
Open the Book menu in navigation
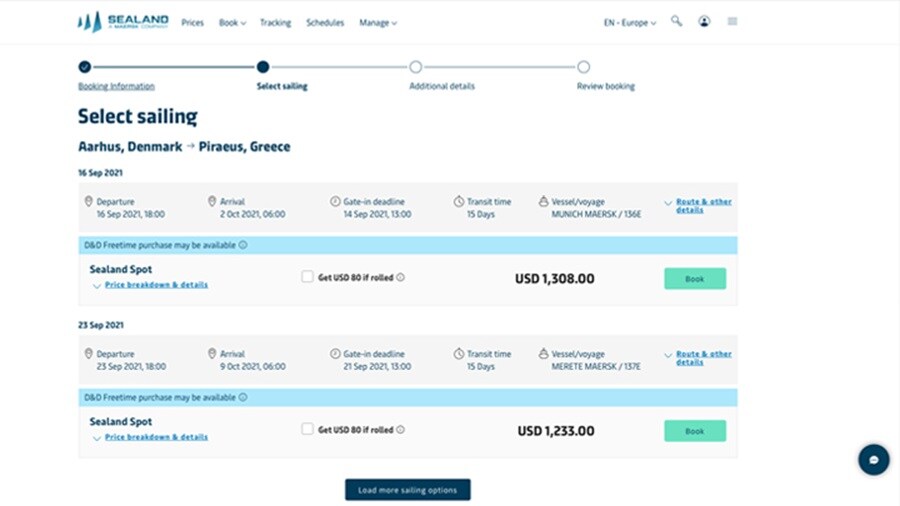tap(232, 22)
